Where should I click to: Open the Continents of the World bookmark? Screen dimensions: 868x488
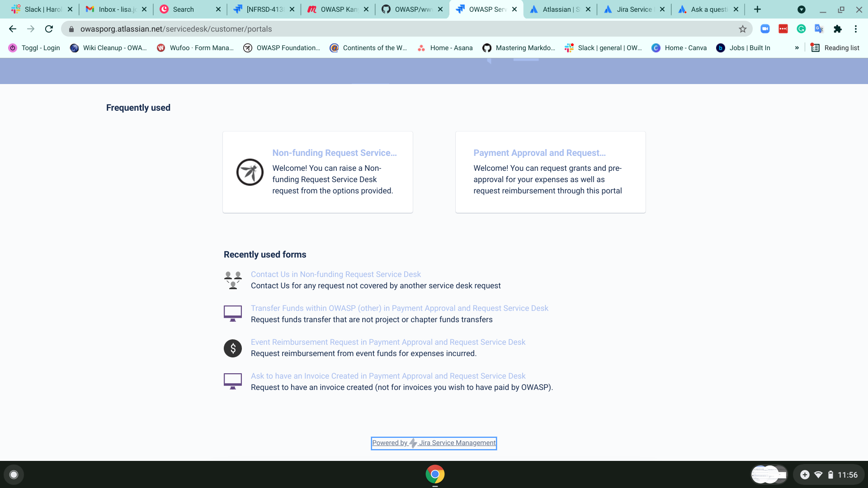[368, 48]
